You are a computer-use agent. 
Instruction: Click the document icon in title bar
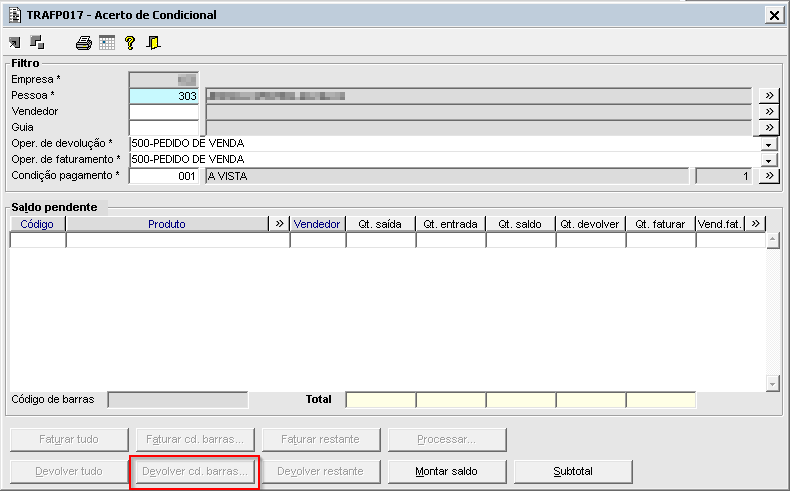click(x=15, y=15)
